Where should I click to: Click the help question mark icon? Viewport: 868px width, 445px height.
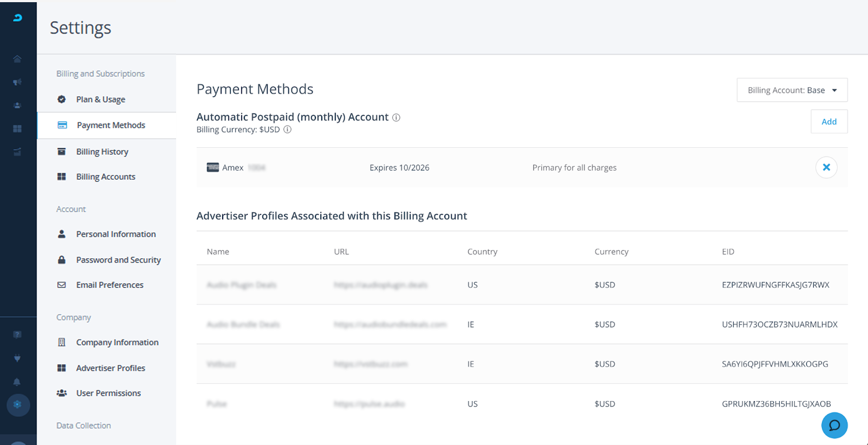[x=17, y=335]
